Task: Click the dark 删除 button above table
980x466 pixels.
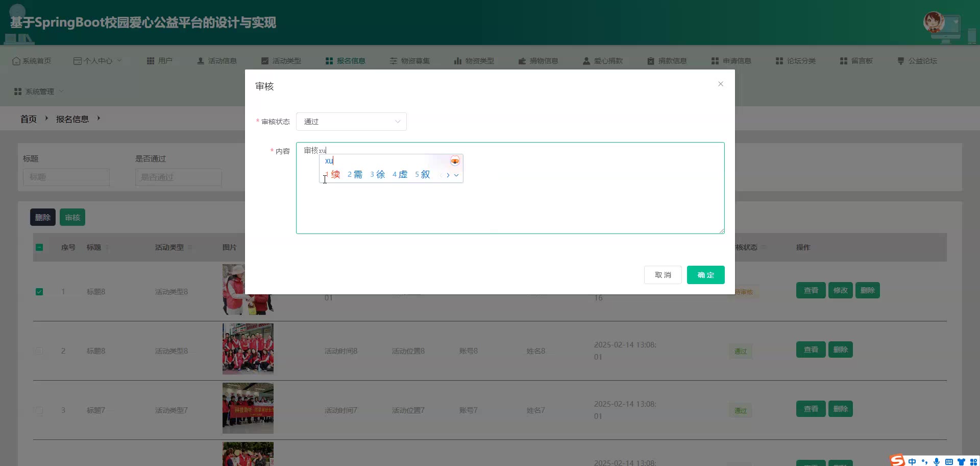Action: (x=43, y=217)
